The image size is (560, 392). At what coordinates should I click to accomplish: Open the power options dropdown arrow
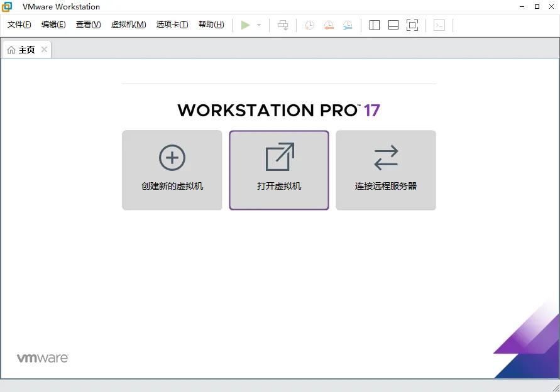pyautogui.click(x=259, y=25)
